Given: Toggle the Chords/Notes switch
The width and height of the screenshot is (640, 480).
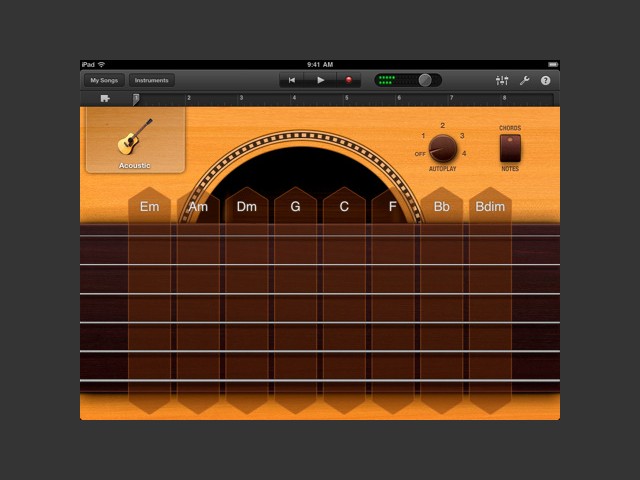Looking at the screenshot, I should click(510, 148).
